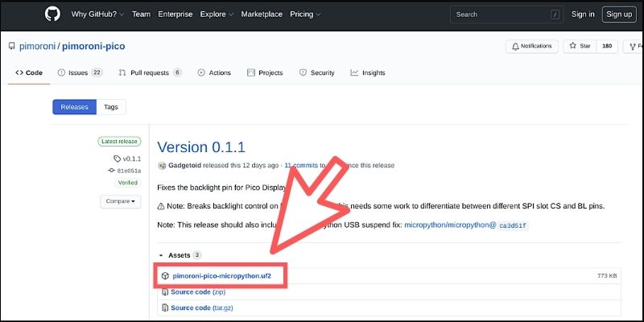Expand the Explore dropdown menu
The height and width of the screenshot is (322, 644).
[217, 14]
